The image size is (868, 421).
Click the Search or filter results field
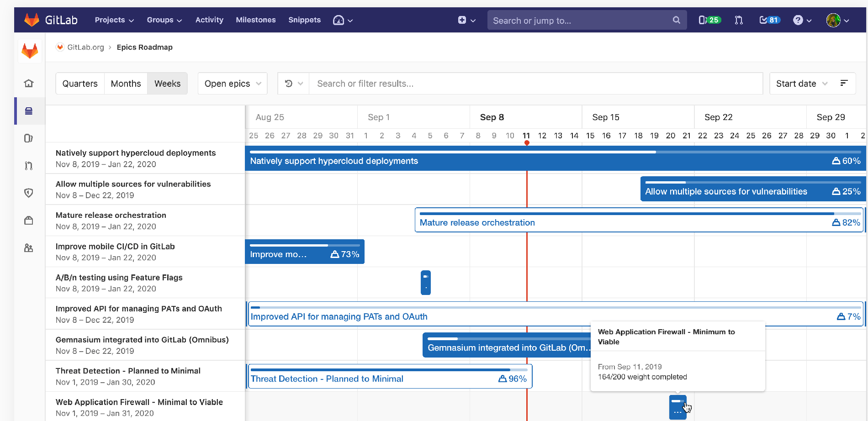point(536,84)
